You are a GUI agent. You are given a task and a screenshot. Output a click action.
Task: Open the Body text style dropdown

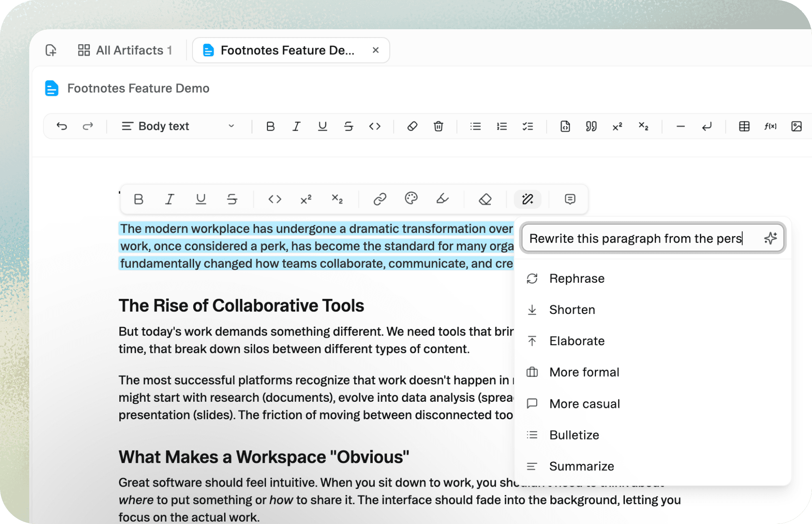[179, 126]
